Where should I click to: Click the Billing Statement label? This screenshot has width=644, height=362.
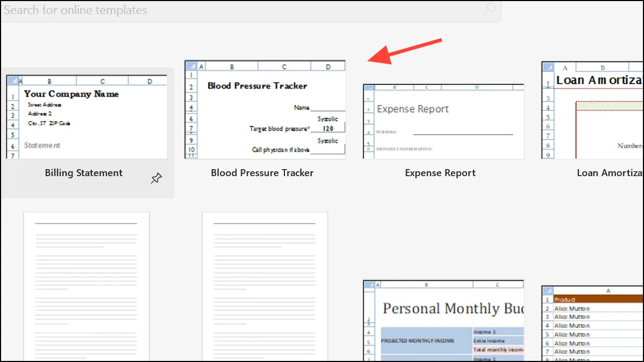tap(84, 173)
